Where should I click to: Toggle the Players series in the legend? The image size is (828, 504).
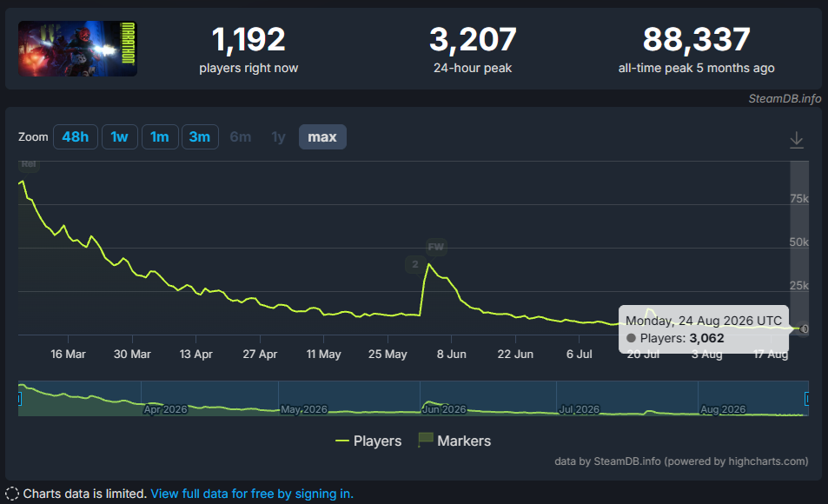pos(368,441)
